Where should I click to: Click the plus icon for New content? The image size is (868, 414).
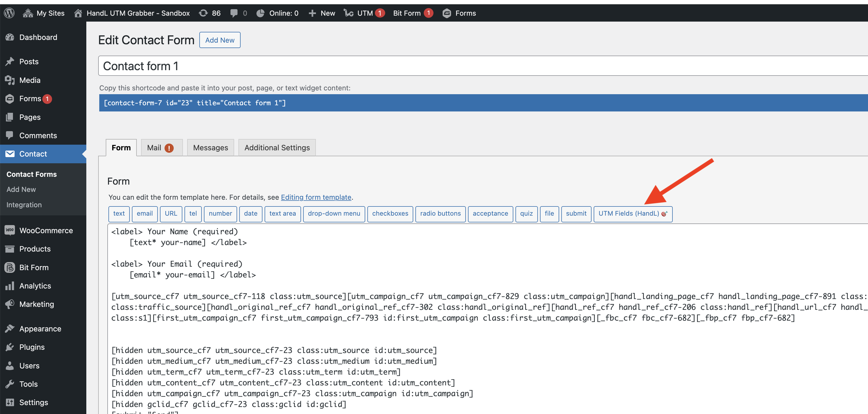(312, 13)
